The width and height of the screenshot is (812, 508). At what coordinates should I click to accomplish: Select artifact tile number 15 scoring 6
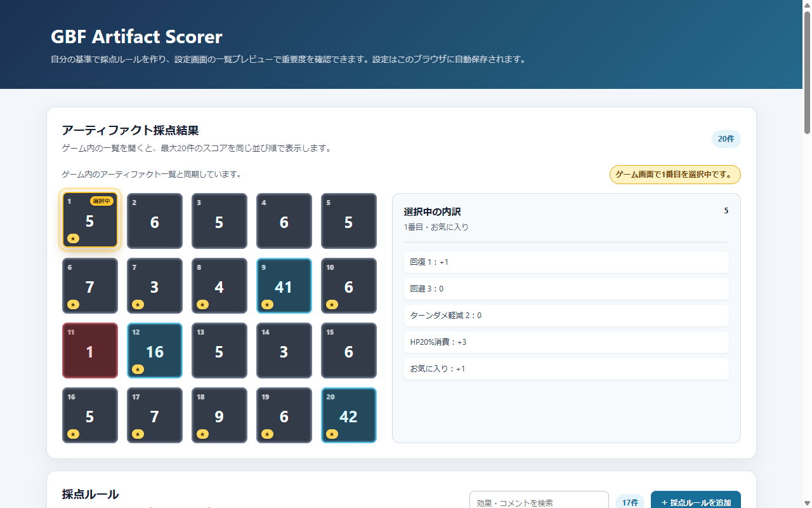pyautogui.click(x=349, y=350)
